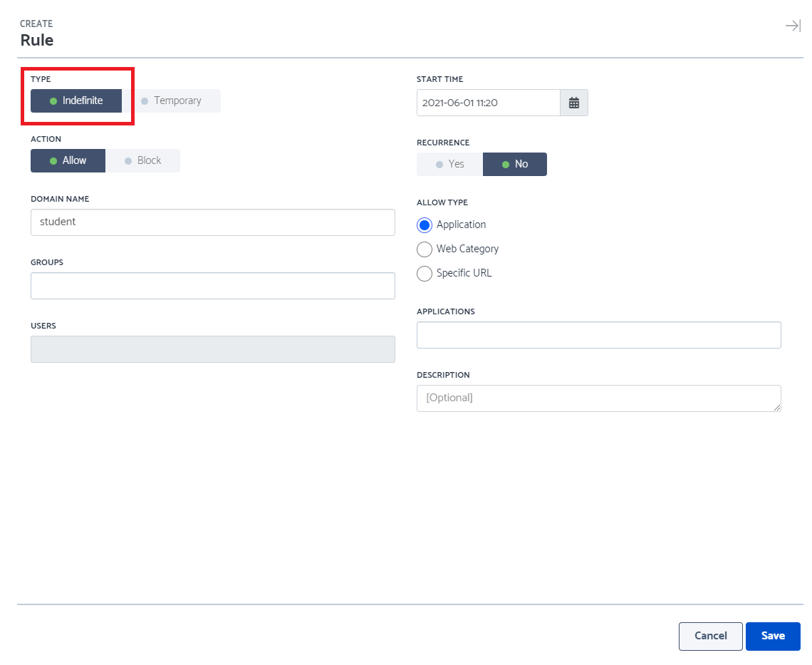Click into the Start Time text field
Screen dimensions: 812x665
pos(489,103)
